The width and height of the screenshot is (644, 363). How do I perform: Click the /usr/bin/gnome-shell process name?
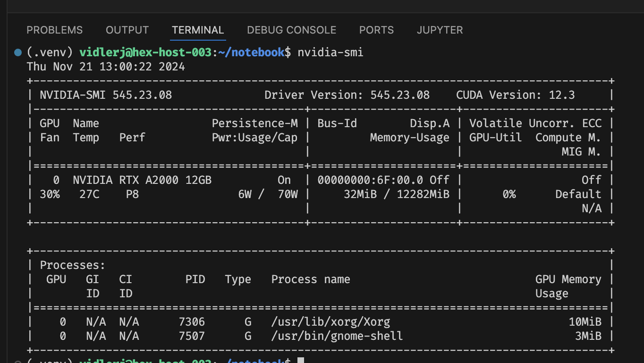coord(337,336)
